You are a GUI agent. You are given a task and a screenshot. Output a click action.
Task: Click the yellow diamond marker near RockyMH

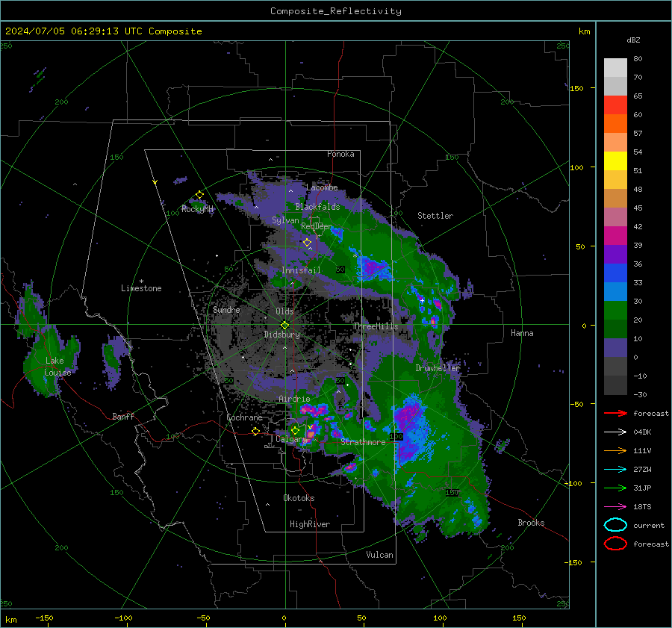coord(199,195)
